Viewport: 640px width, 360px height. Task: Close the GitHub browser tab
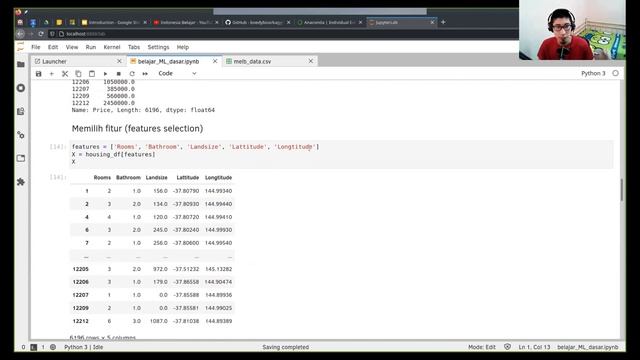point(289,22)
